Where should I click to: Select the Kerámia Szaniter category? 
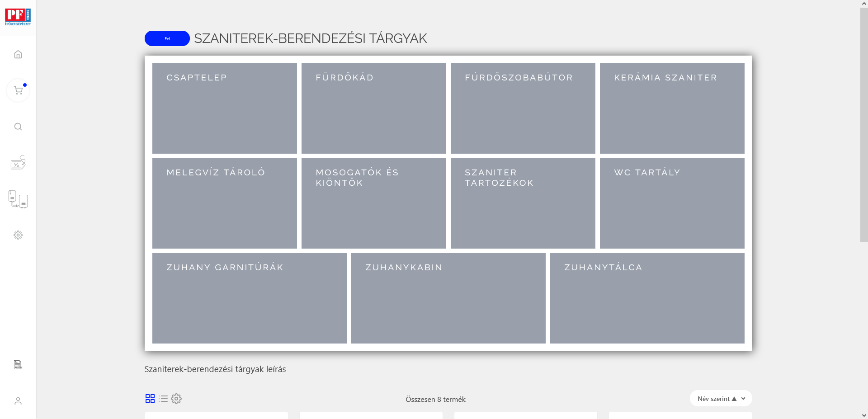pyautogui.click(x=672, y=108)
